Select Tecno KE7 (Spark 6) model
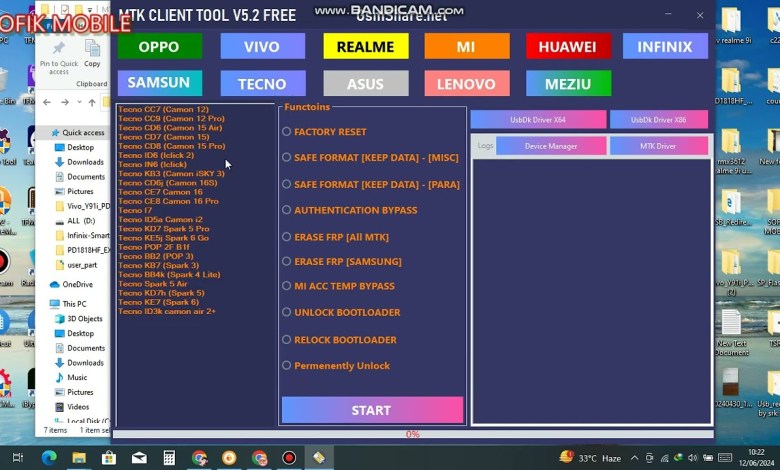 [x=158, y=302]
